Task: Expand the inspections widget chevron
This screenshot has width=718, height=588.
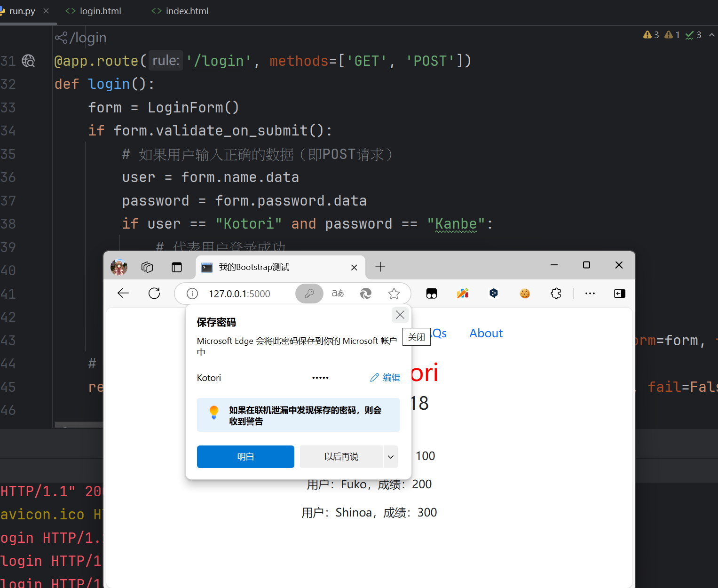Action: point(711,35)
